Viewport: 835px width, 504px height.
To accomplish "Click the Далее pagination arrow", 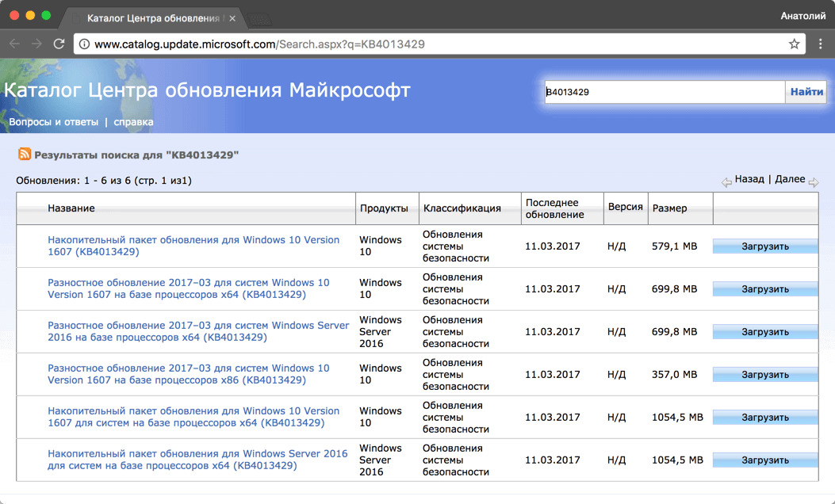I will [x=814, y=181].
